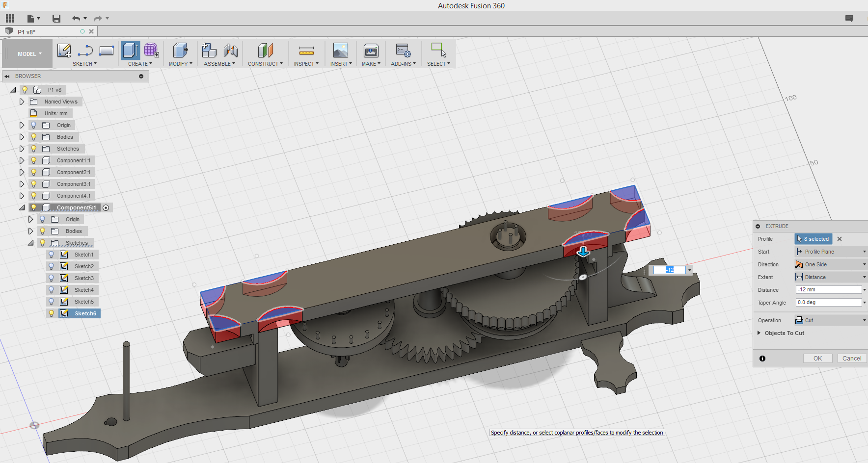
Task: Click Cancel in Extrude dialog
Action: pos(852,359)
